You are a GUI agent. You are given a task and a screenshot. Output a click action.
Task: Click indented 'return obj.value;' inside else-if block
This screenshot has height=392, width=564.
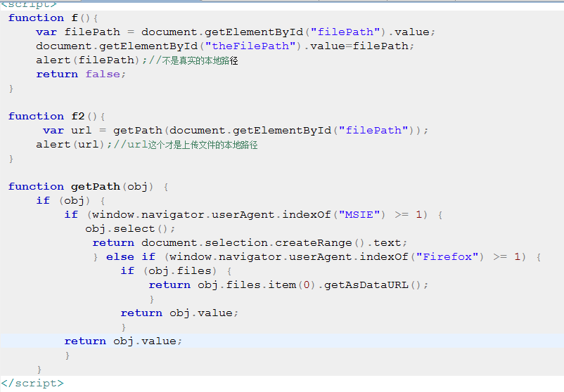point(179,313)
